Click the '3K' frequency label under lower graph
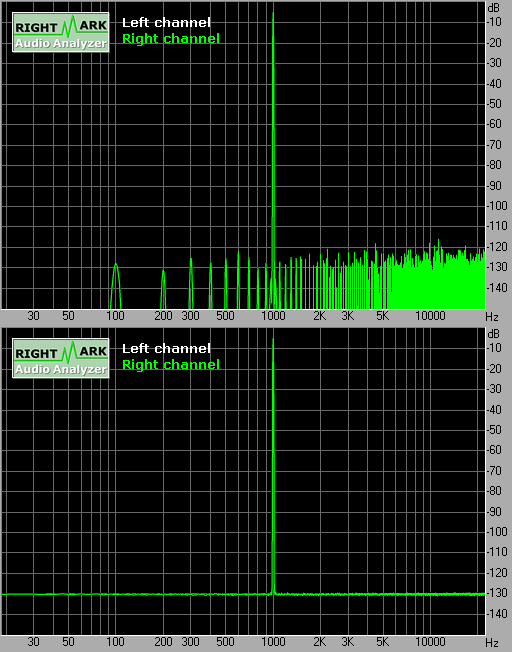The height and width of the screenshot is (652, 512). [x=348, y=642]
